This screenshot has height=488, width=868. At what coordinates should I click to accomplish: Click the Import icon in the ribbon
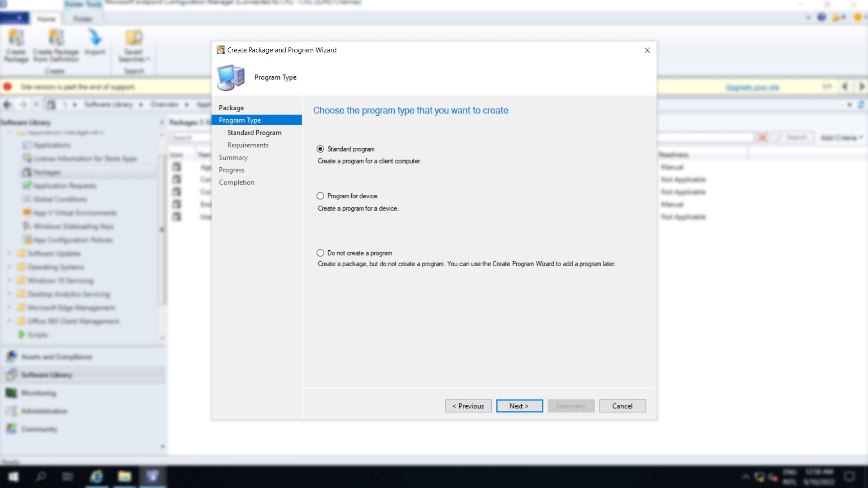(x=95, y=43)
